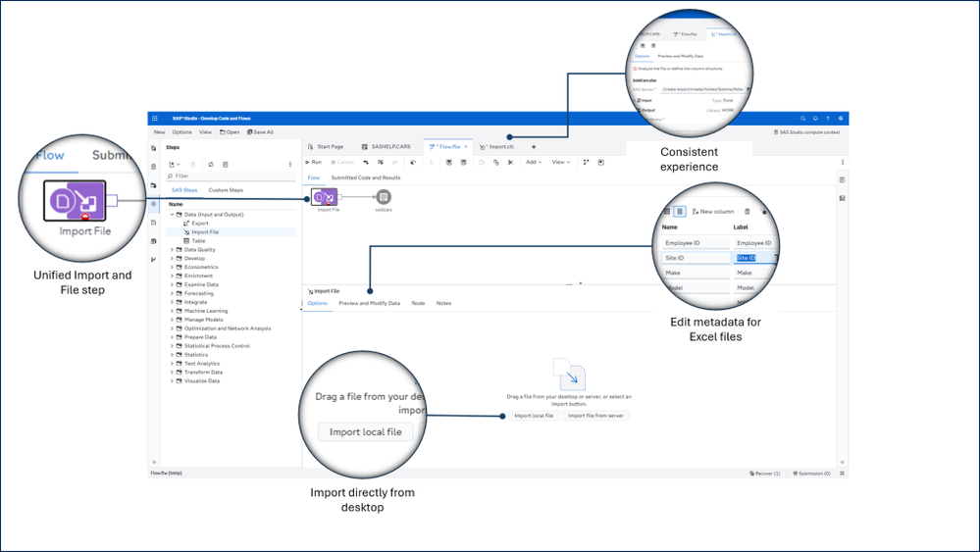The height and width of the screenshot is (552, 980).
Task: Click the icon right of Submission (0)
Action: click(x=842, y=474)
